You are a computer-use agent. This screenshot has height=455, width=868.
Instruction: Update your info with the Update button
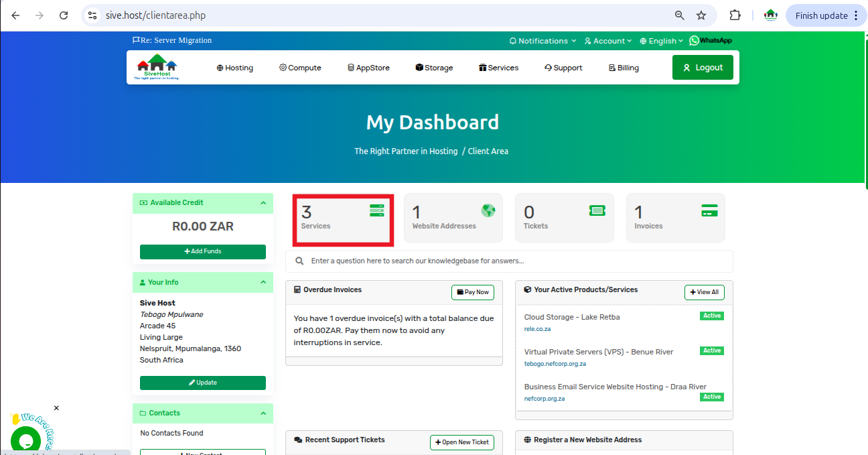pos(203,383)
